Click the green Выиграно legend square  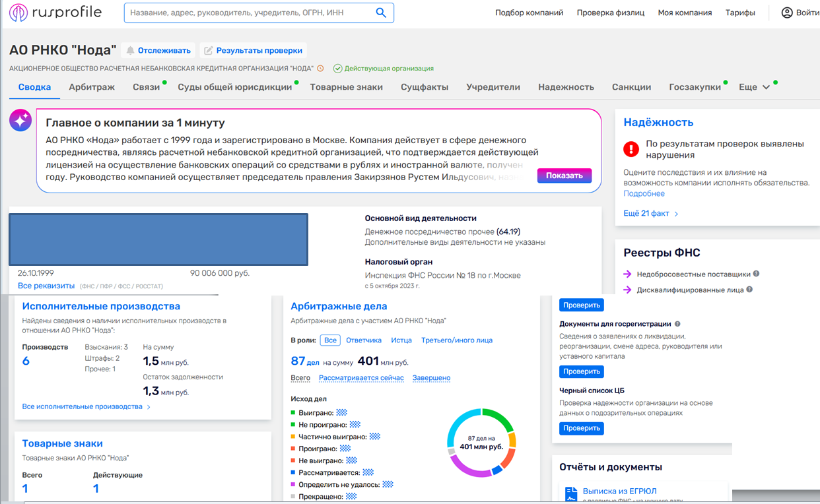click(x=292, y=412)
